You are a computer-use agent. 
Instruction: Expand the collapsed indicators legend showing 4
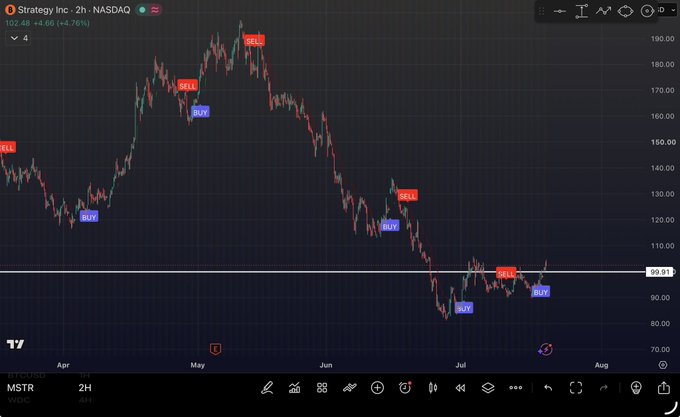click(x=19, y=38)
